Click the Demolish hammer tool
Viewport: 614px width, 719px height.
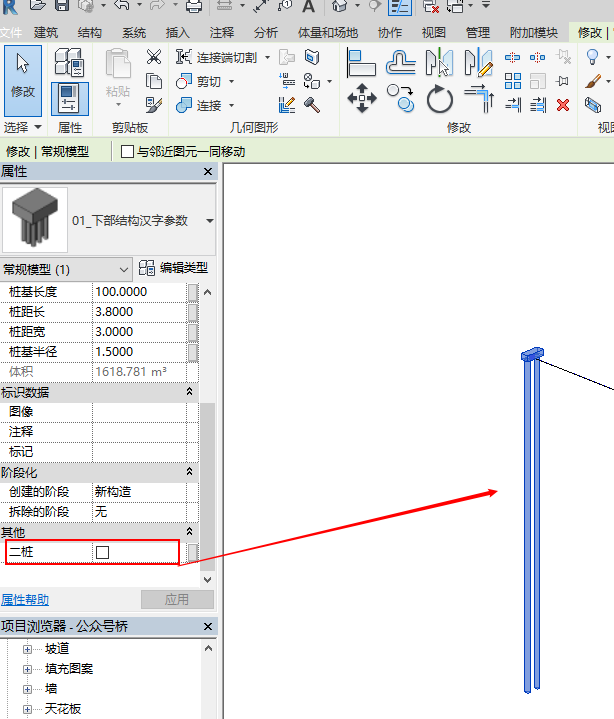coord(312,105)
